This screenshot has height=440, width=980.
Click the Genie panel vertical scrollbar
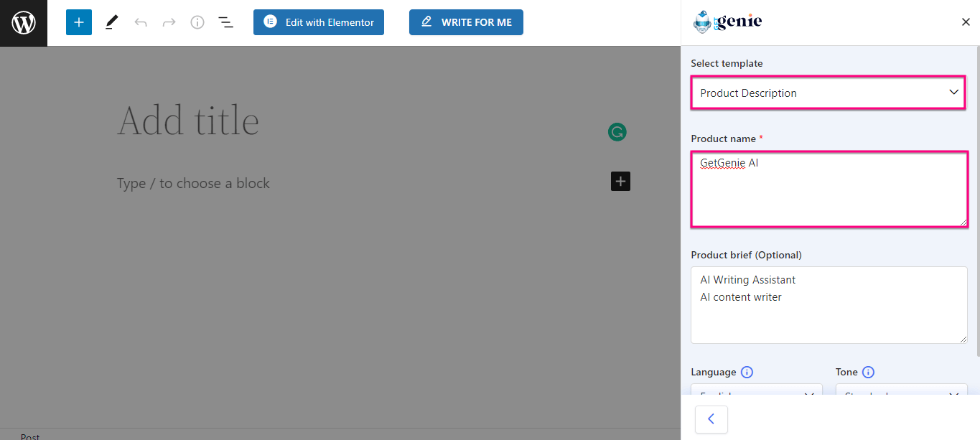pyautogui.click(x=977, y=201)
